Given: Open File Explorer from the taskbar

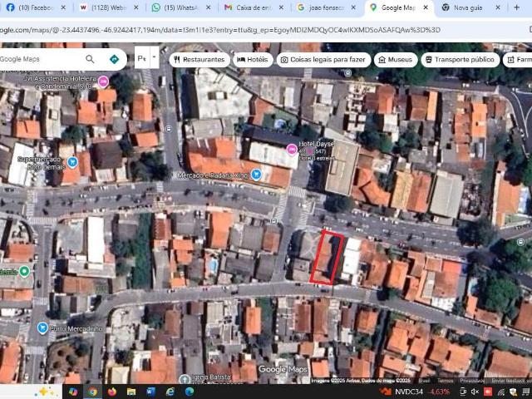Looking at the screenshot, I should (131, 392).
